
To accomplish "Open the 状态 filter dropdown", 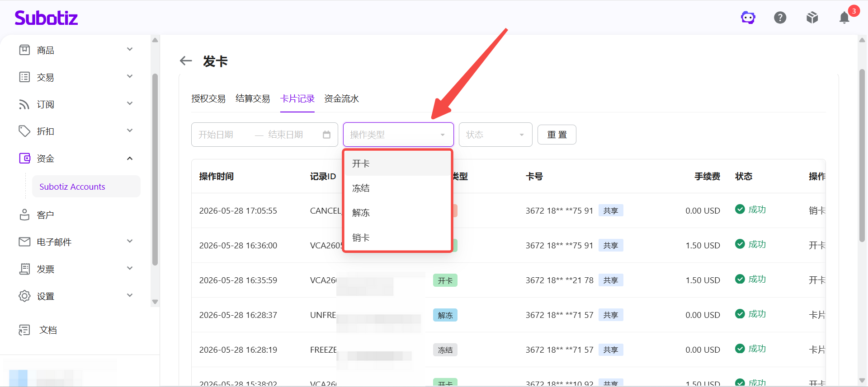I will click(495, 135).
